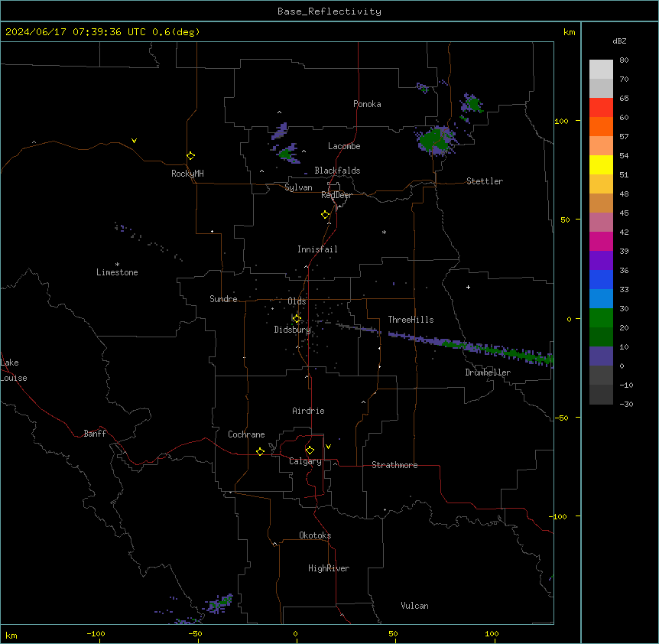Screen dimensions: 659x644
Task: Click the white asterisk east of Innisfail
Action: click(384, 232)
